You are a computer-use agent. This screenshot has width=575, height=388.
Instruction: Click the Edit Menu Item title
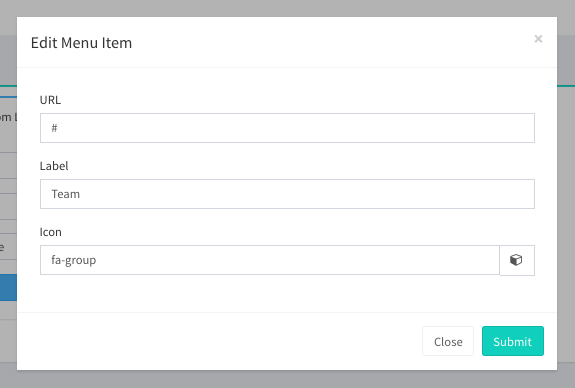coord(81,43)
